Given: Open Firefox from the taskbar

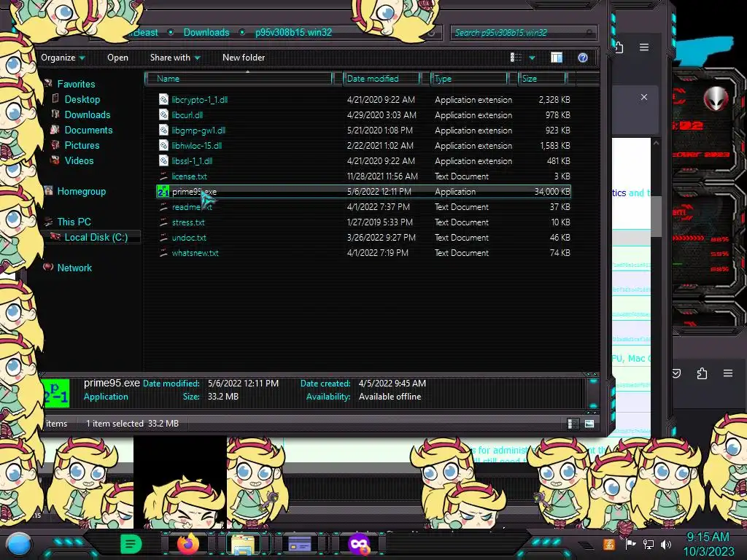Looking at the screenshot, I should [188, 543].
